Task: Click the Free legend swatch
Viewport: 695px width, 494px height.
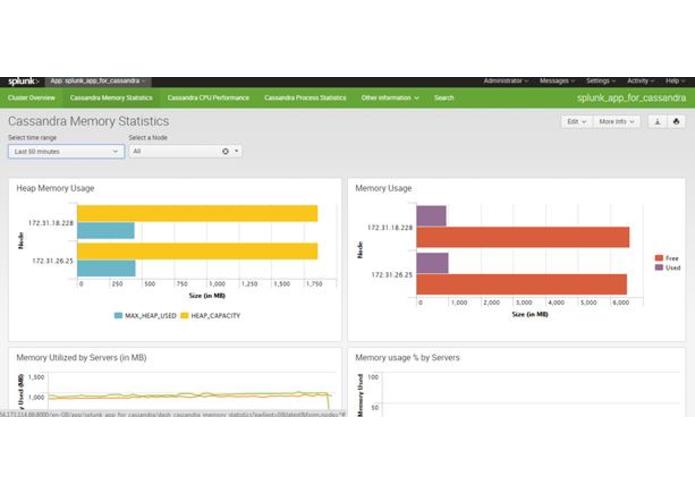Action: (x=659, y=258)
